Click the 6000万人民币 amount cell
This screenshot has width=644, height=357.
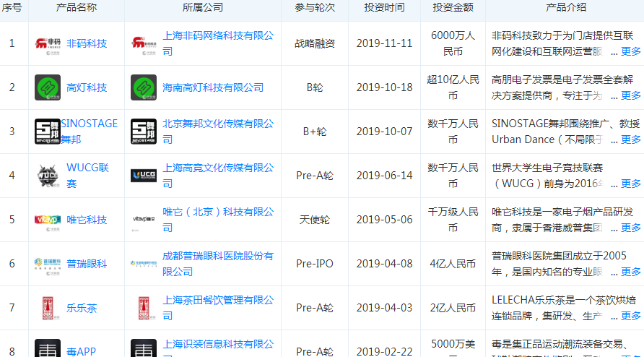point(453,43)
